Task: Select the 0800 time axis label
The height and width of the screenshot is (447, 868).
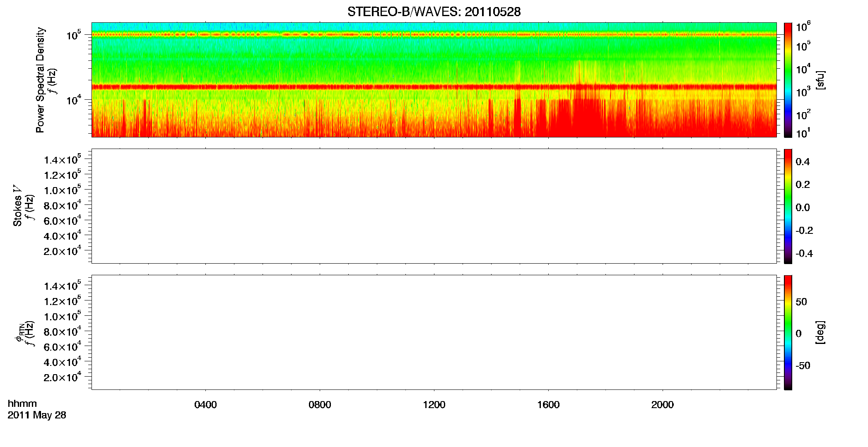Action: [x=320, y=405]
